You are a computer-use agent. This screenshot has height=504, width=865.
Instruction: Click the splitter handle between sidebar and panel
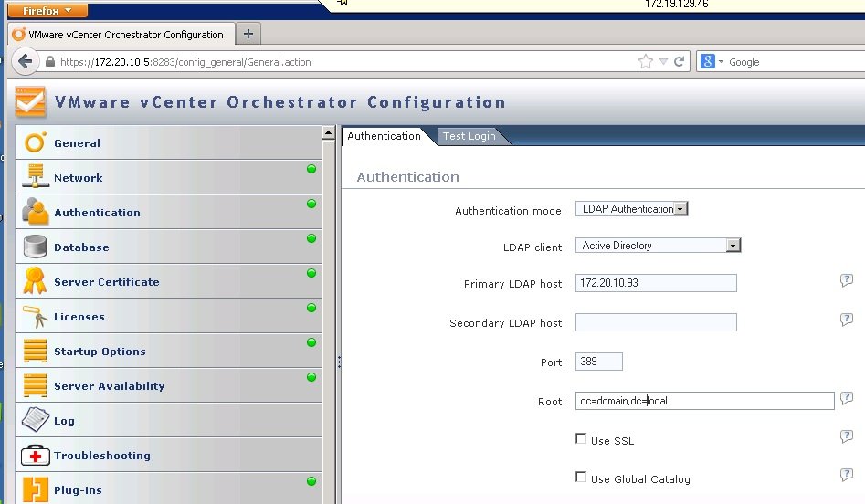point(339,362)
